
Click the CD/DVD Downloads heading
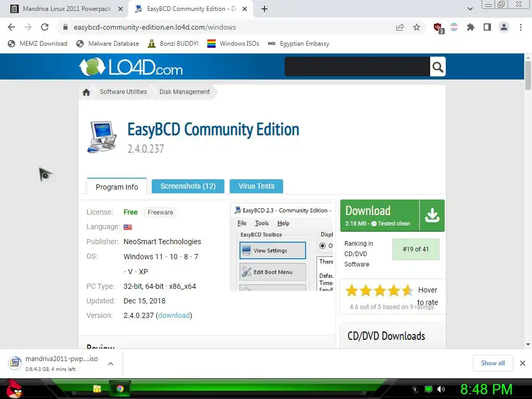tap(386, 336)
